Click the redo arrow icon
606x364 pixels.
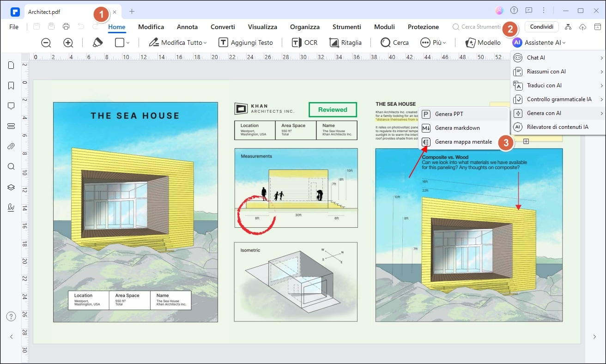point(95,27)
